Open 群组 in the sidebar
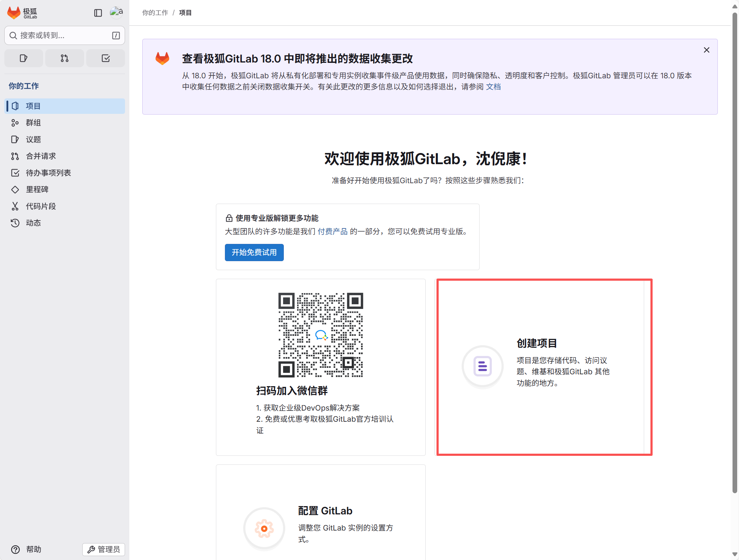 tap(65, 123)
